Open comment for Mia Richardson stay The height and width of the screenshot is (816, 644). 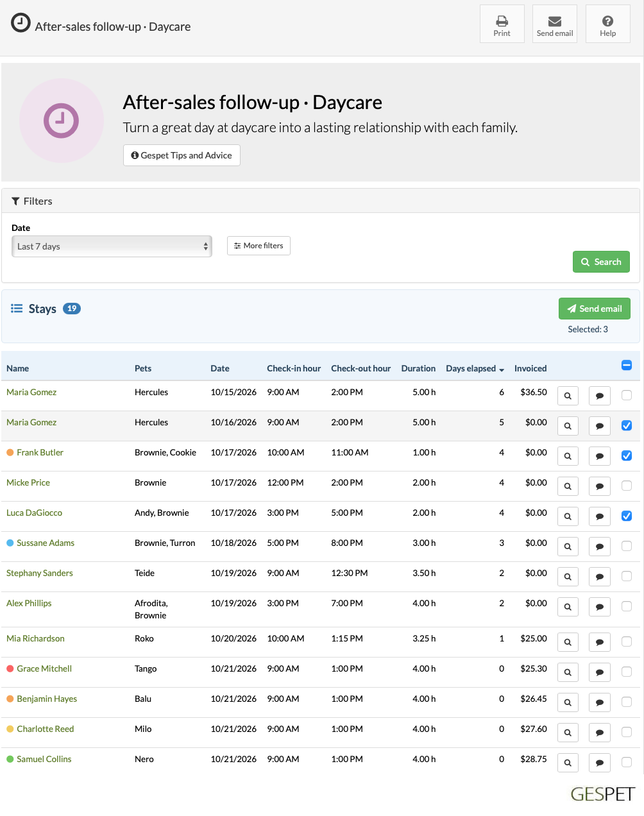pyautogui.click(x=599, y=642)
